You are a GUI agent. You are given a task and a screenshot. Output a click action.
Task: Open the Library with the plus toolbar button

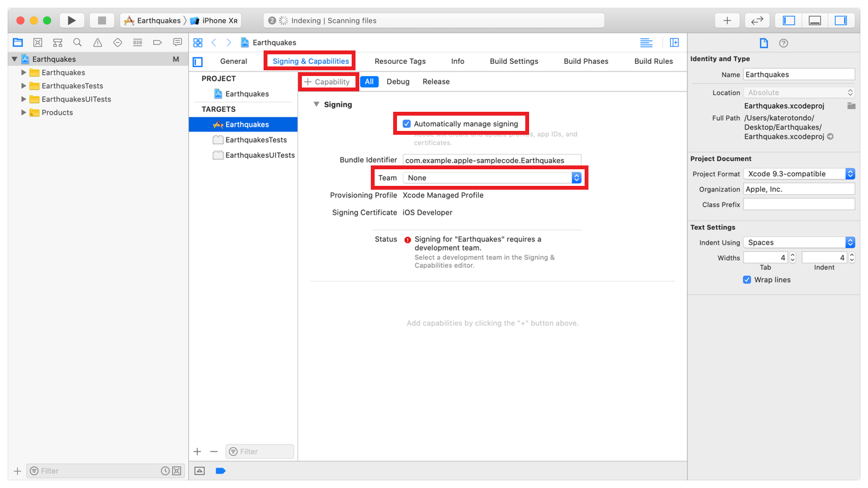[x=727, y=20]
